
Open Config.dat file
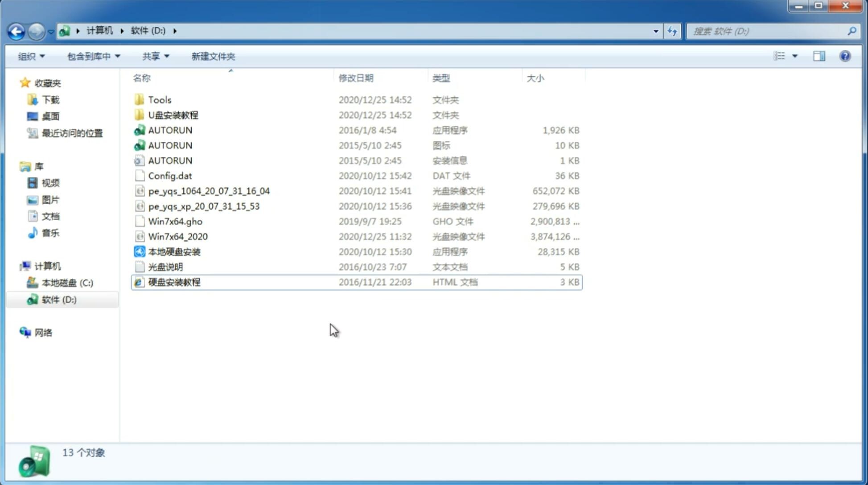coord(170,175)
